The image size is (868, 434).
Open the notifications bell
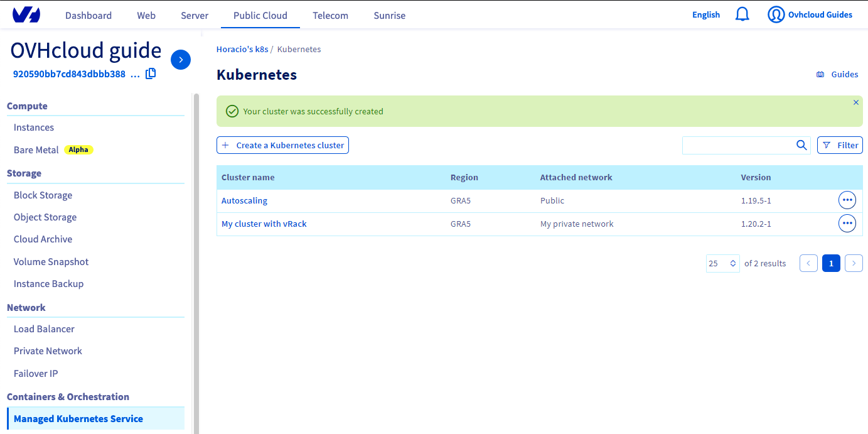coord(742,14)
